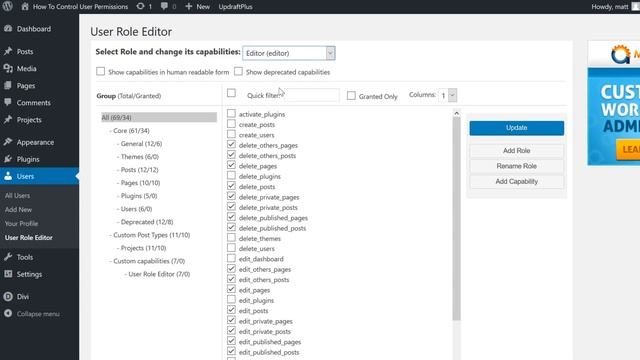Click the Users person icon
Image resolution: width=640 pixels, height=360 pixels.
point(8,176)
